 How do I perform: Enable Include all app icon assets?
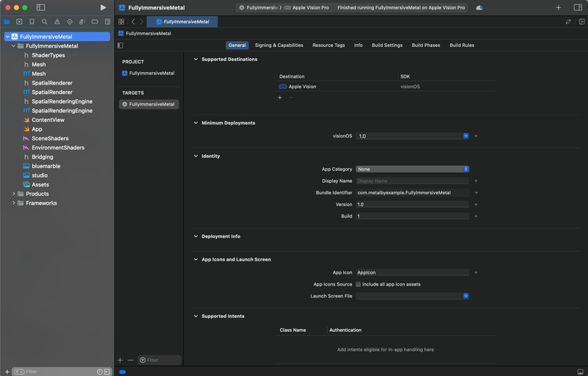click(358, 284)
